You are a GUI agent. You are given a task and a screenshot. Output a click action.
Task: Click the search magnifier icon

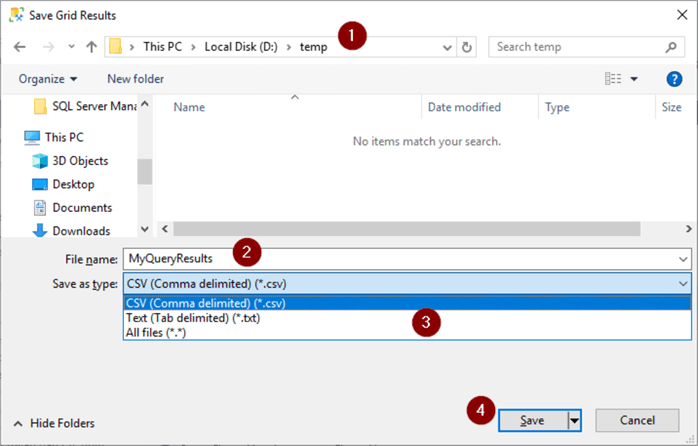point(671,47)
